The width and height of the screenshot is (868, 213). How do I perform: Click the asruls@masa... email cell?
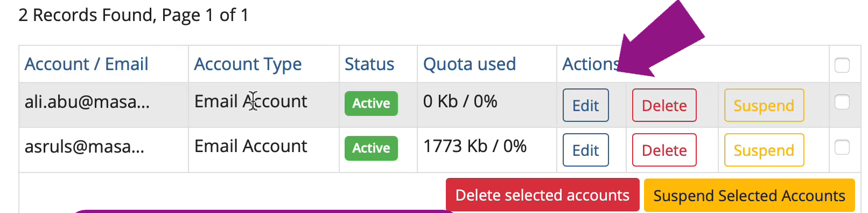click(x=85, y=146)
